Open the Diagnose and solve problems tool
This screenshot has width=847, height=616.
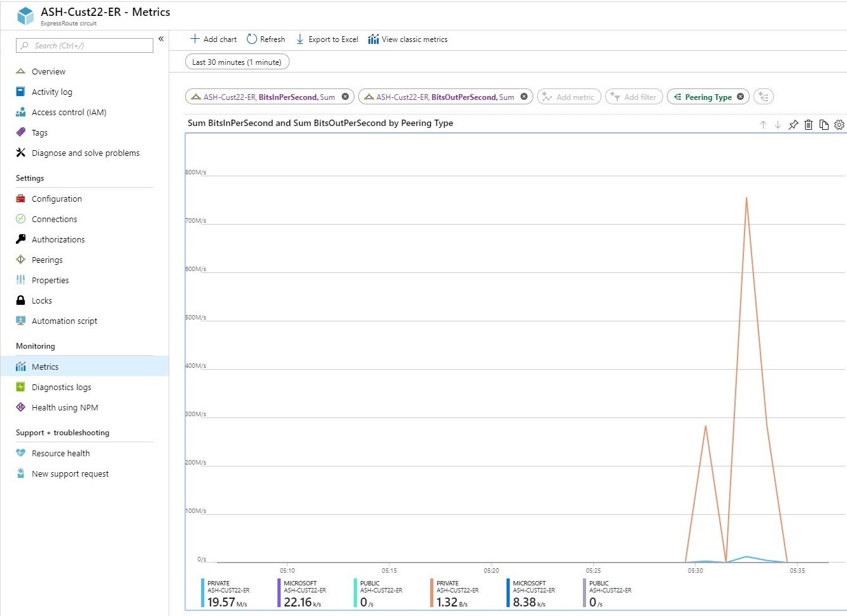(x=85, y=153)
